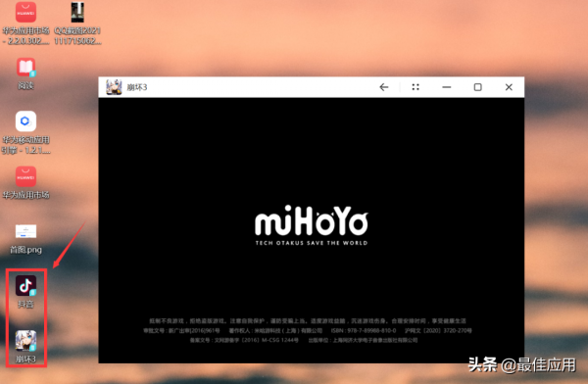Open the Huawei AppGallery 2.2.0.302 installer icon

click(25, 13)
